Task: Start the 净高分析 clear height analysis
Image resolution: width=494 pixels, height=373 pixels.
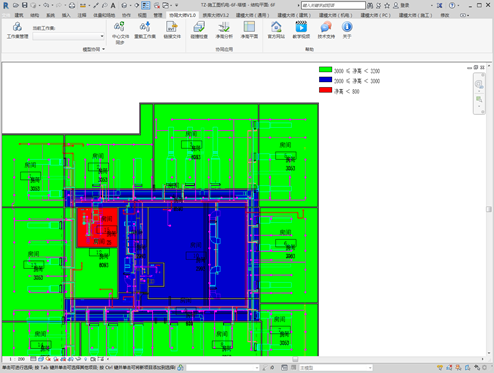Action: [x=224, y=30]
